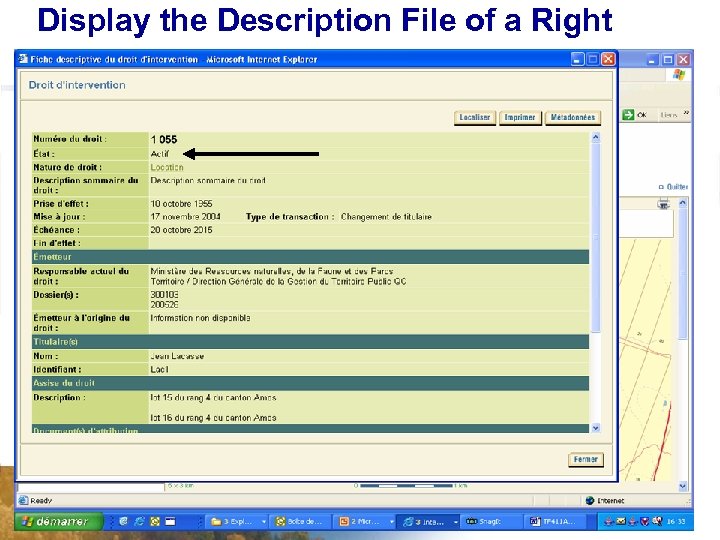
Task: Switch to the SnagIt taskbar button
Action: (490, 522)
